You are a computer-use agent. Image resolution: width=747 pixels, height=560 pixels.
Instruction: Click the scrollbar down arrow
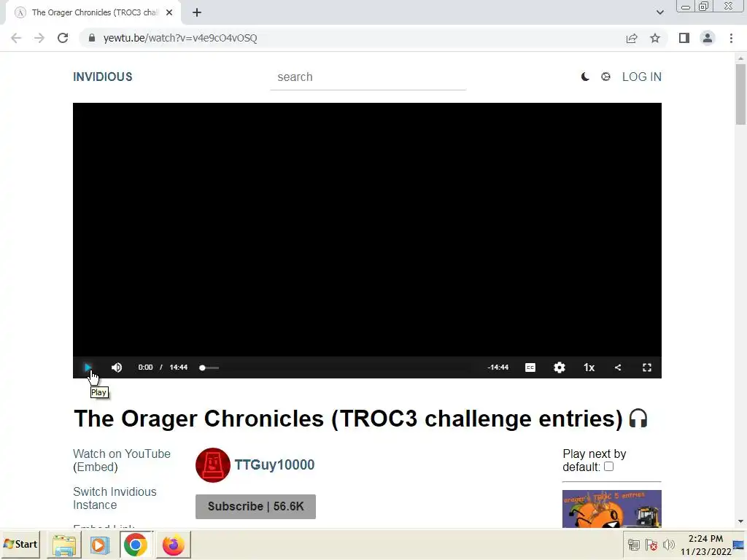[x=740, y=522]
